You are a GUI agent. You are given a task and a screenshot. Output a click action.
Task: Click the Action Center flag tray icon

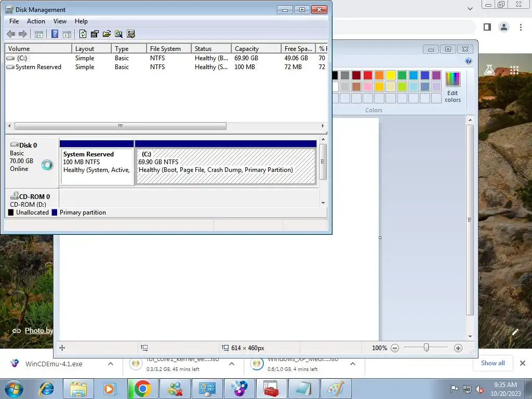pyautogui.click(x=454, y=389)
